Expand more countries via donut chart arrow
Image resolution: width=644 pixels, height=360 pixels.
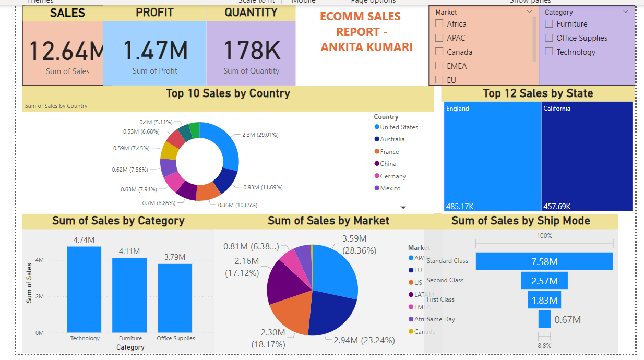click(403, 207)
